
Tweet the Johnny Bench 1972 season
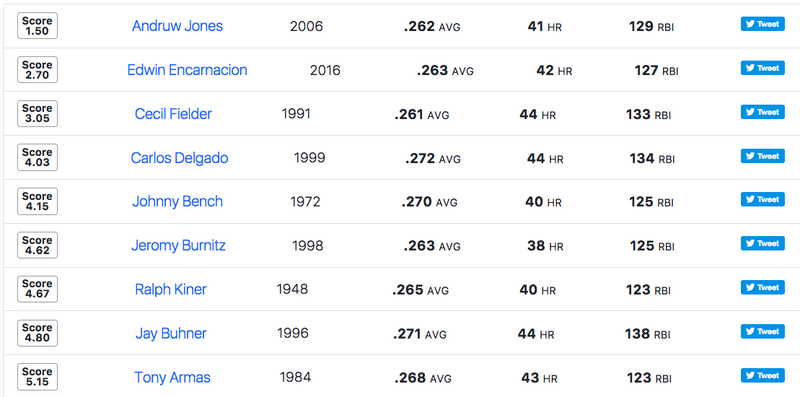762,200
